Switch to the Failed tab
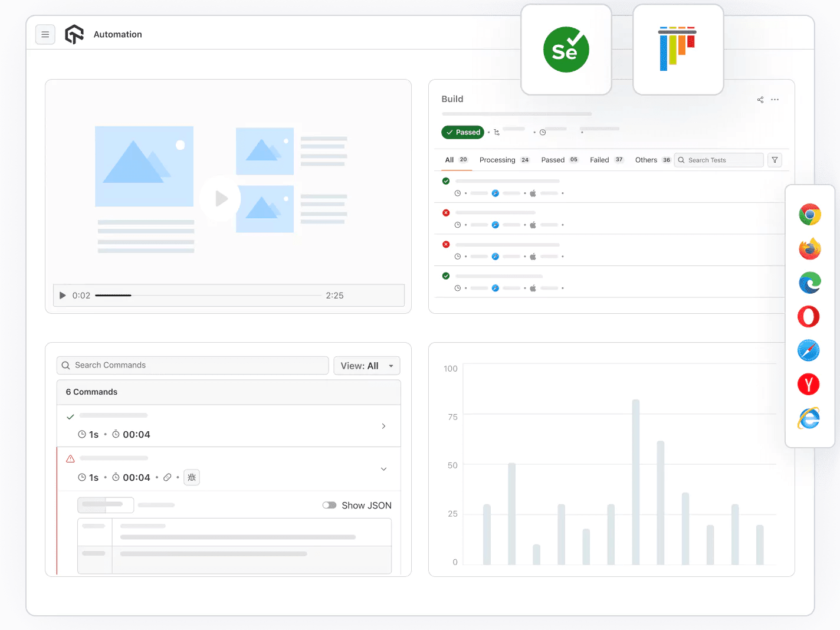Screen dimensions: 840x630 click(x=599, y=159)
